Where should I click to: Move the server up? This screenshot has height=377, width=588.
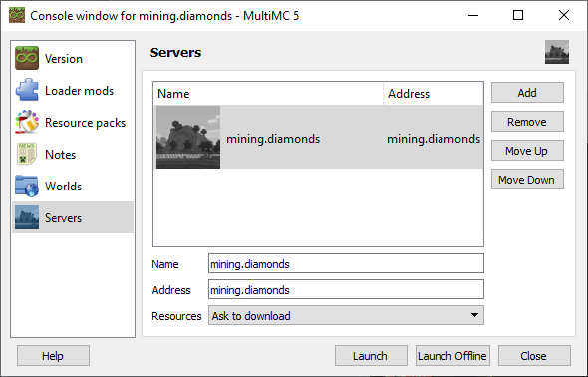(527, 151)
